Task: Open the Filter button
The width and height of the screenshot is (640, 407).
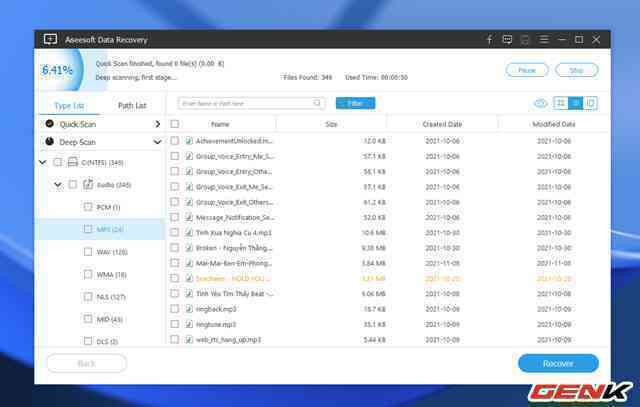Action: (x=355, y=103)
